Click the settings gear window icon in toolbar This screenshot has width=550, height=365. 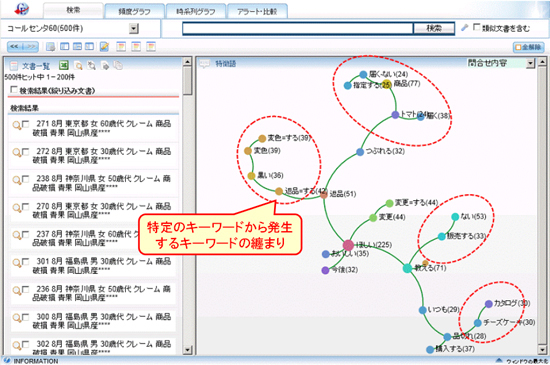click(51, 47)
